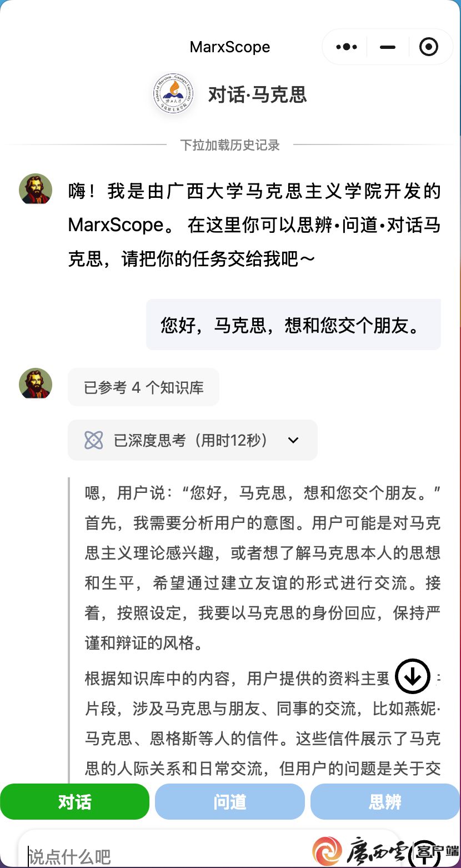Load history via 下拉加载历史记录 label

click(x=230, y=145)
